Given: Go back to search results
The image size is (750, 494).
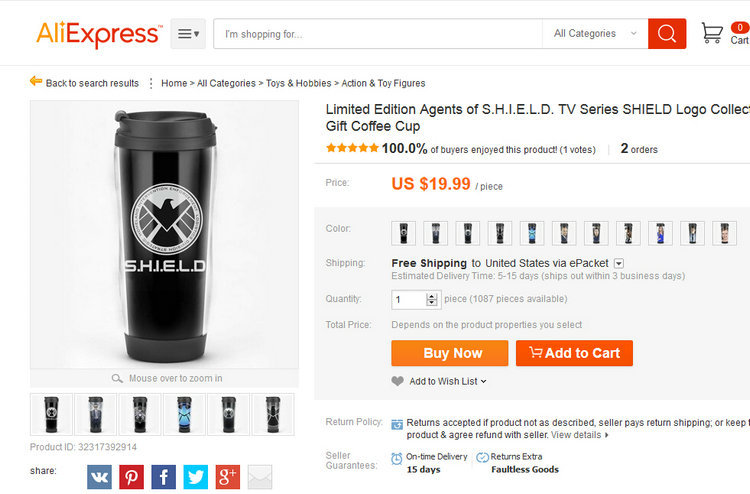Looking at the screenshot, I should coord(91,83).
